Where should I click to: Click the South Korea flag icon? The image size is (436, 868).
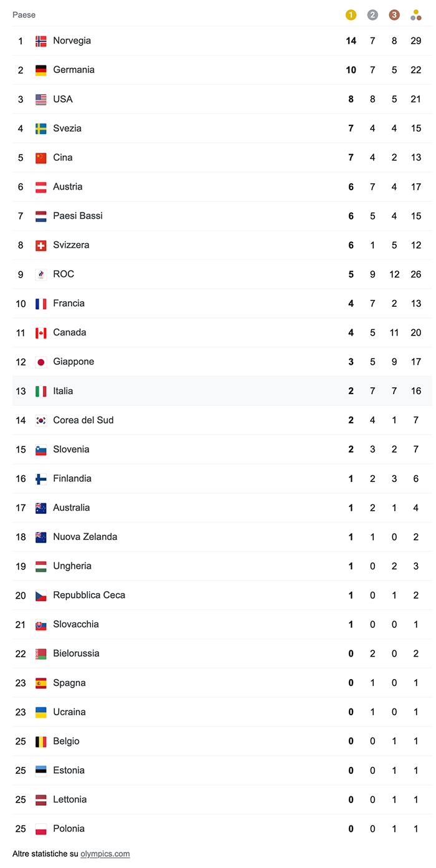(x=41, y=420)
